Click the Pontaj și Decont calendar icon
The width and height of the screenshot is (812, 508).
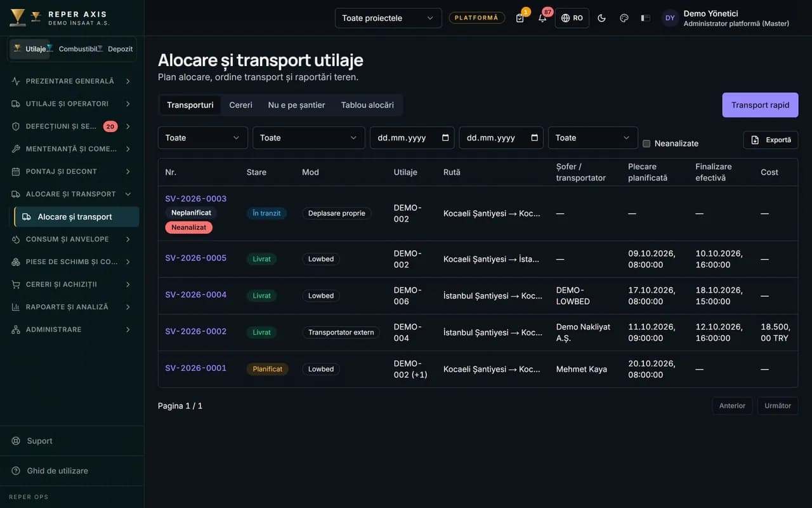click(x=16, y=171)
